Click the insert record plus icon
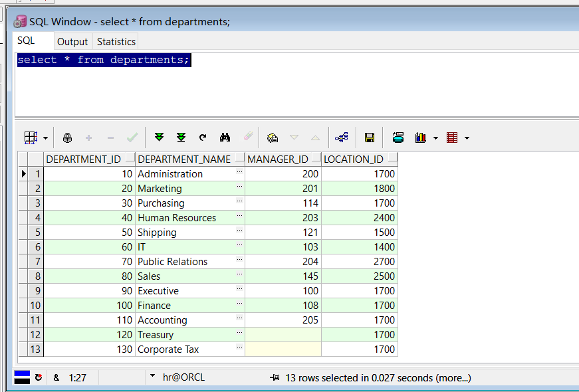 click(88, 138)
